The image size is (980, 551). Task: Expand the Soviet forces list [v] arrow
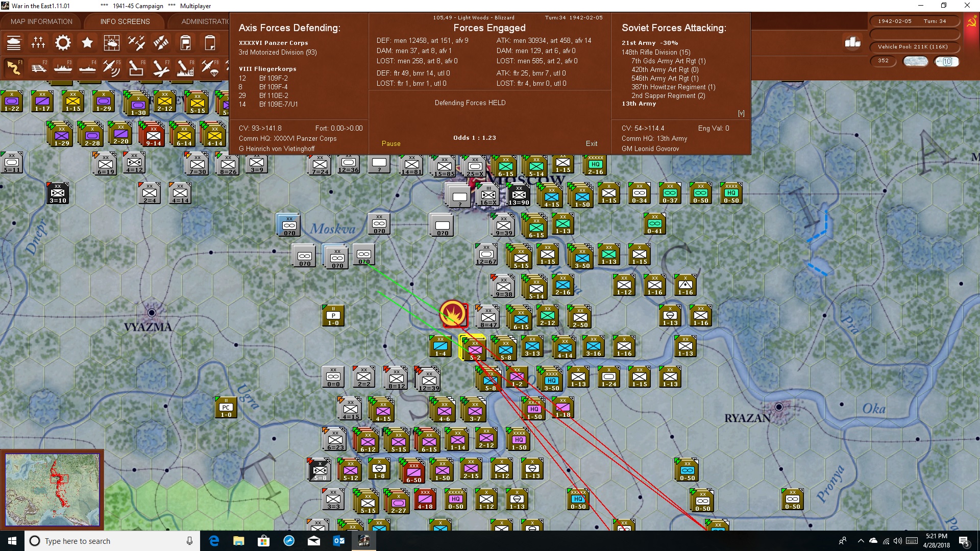(741, 113)
